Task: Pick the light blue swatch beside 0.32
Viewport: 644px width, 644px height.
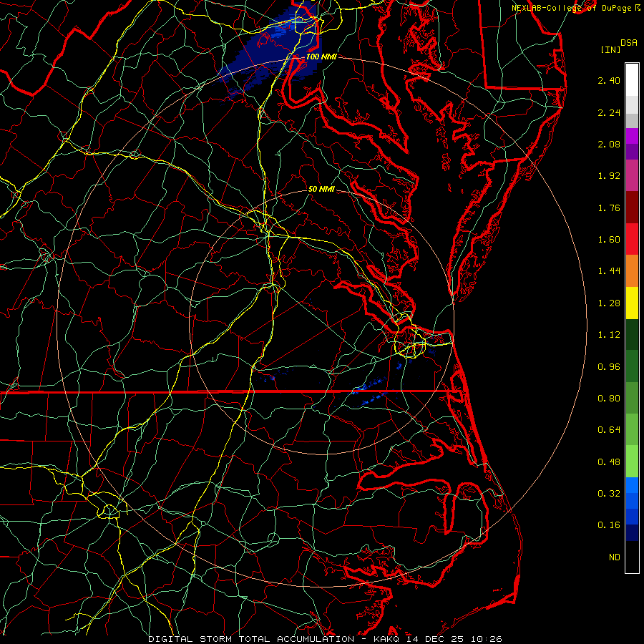Action: coord(632,485)
